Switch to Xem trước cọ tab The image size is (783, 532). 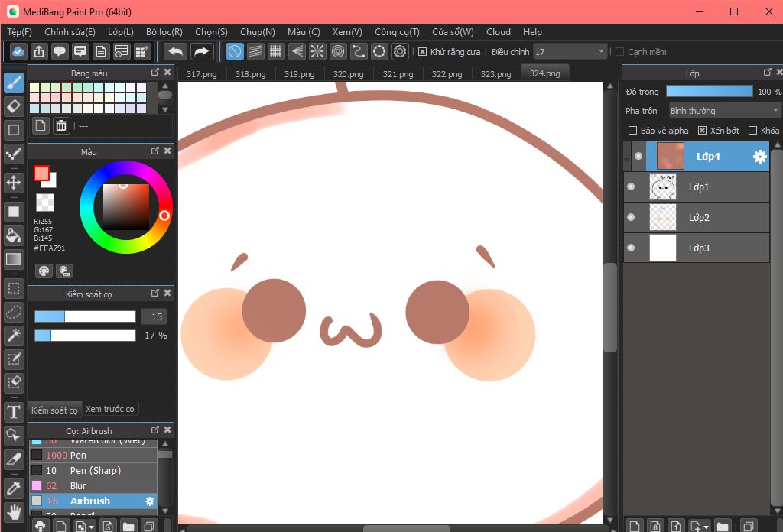[110, 409]
